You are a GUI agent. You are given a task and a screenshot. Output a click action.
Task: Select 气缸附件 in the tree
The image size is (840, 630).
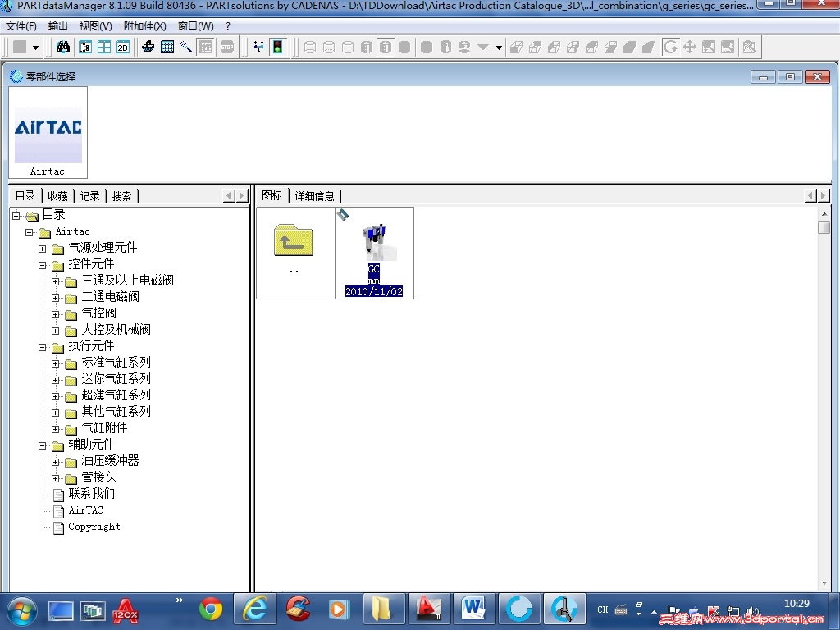tap(104, 428)
